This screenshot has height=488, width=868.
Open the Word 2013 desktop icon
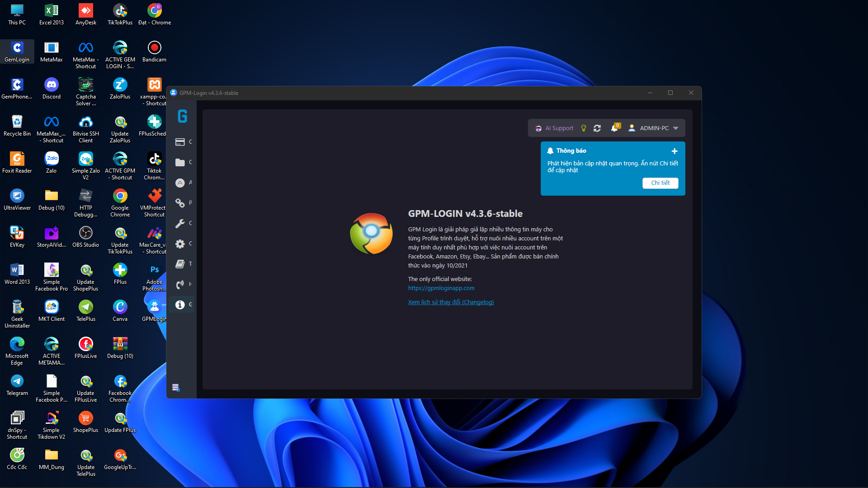pyautogui.click(x=17, y=274)
